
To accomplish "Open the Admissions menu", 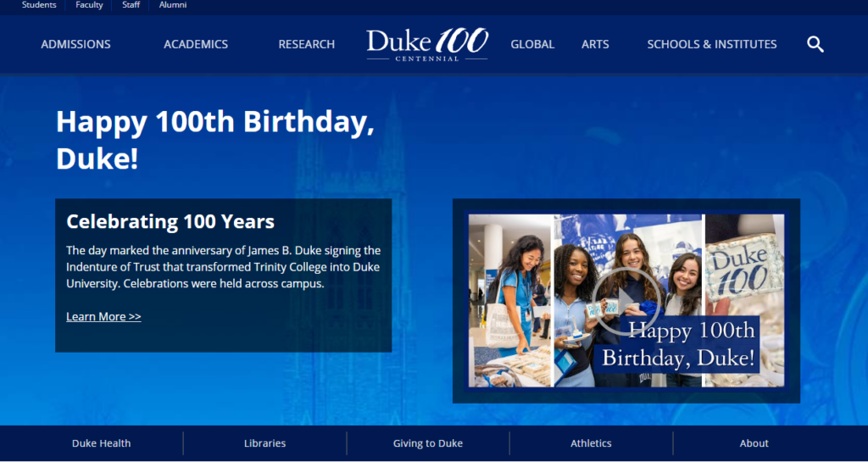I will click(x=75, y=44).
